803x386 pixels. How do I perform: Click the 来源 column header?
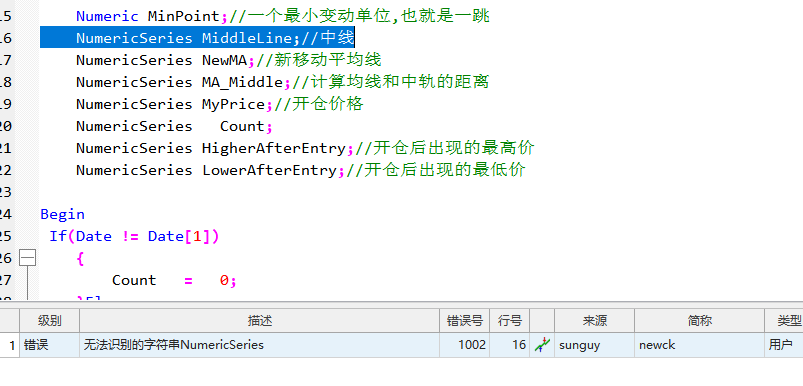(x=594, y=321)
